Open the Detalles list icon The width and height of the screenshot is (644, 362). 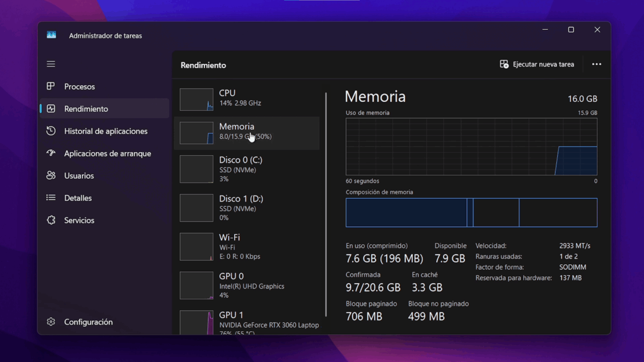point(51,198)
